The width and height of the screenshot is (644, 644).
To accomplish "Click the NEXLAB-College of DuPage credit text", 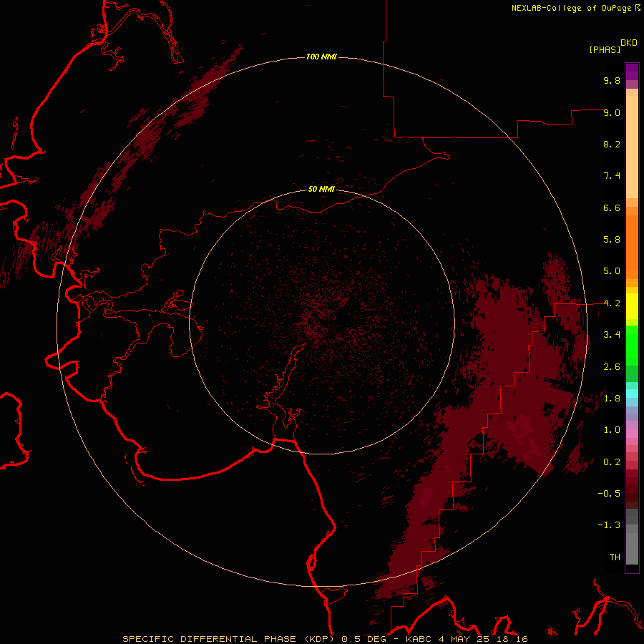I will click(572, 8).
